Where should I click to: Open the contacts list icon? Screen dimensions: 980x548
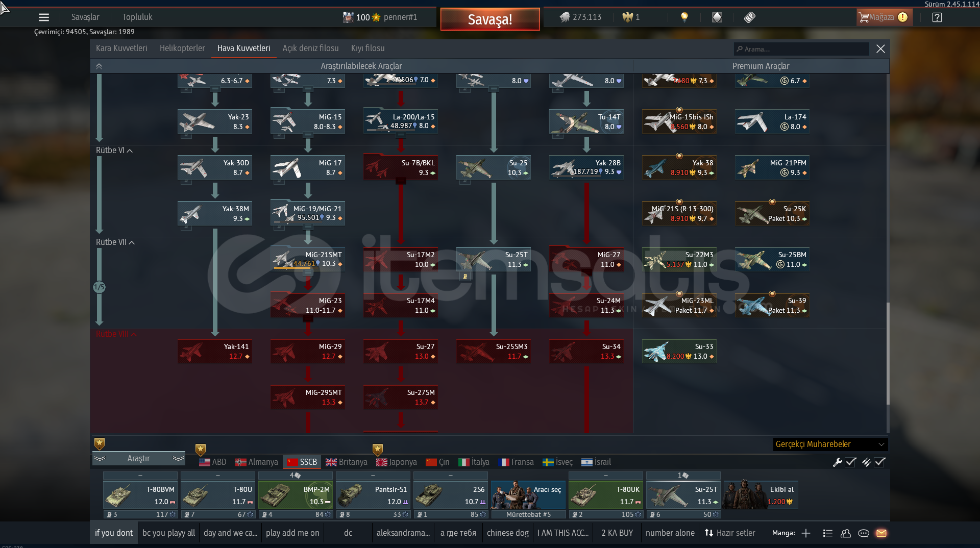tap(828, 533)
